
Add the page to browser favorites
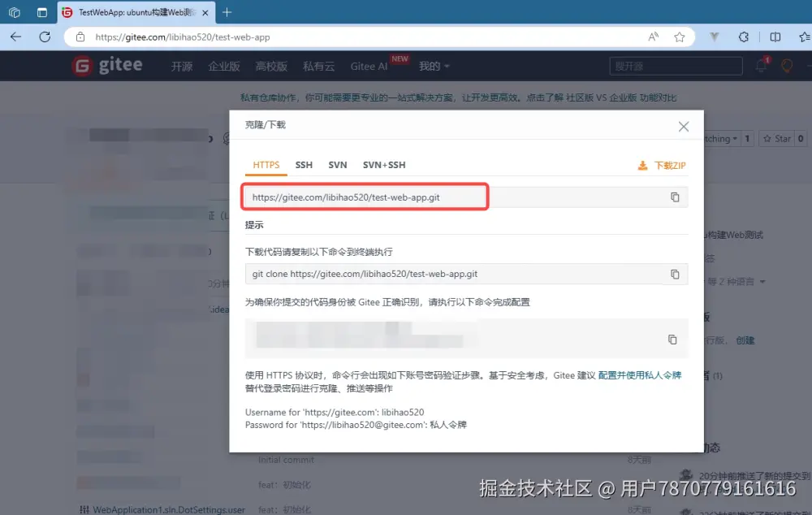(680, 37)
